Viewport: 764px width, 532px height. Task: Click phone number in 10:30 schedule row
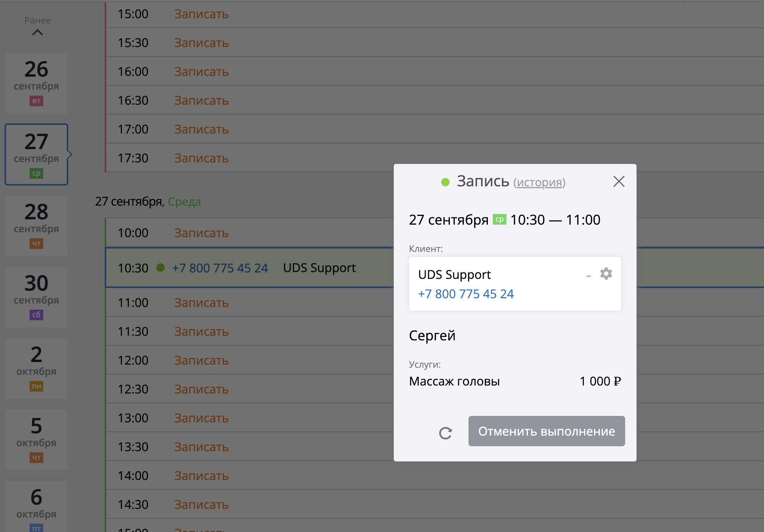click(x=220, y=268)
